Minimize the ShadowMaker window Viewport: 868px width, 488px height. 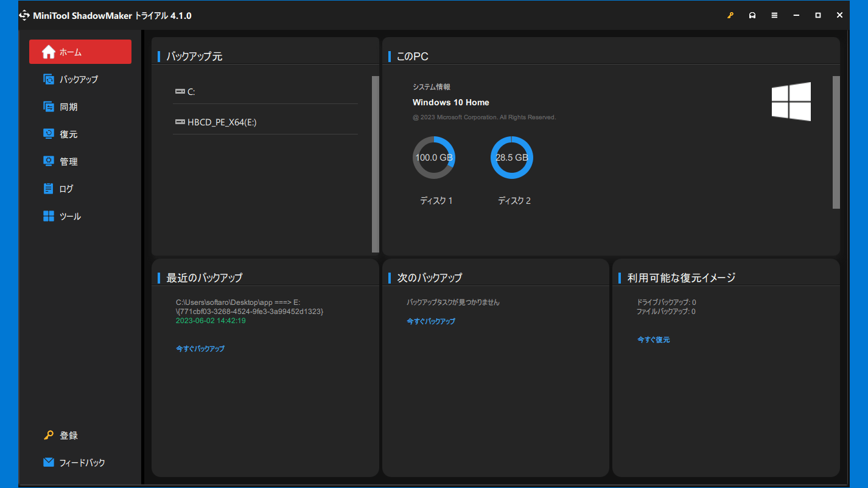point(796,15)
